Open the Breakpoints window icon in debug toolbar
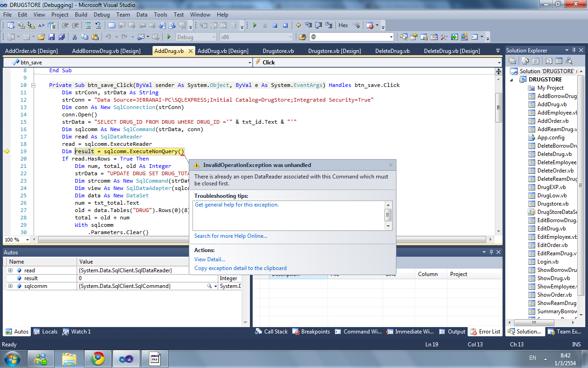Screen dimensions: 588x368 370,26
